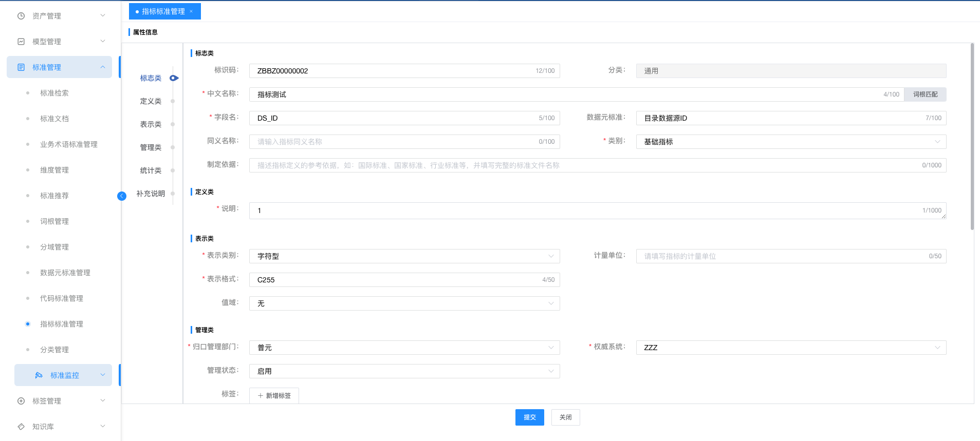Click the 计量单位 input field

click(x=791, y=256)
